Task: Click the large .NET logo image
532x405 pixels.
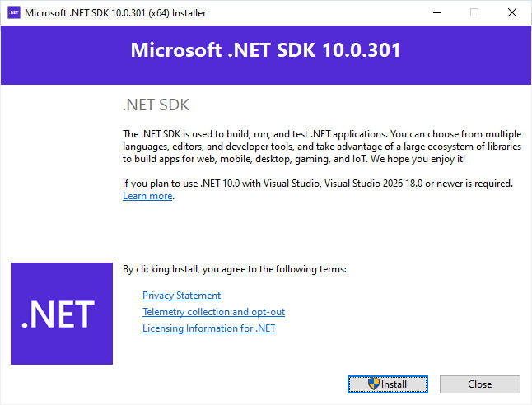Action: coord(62,314)
